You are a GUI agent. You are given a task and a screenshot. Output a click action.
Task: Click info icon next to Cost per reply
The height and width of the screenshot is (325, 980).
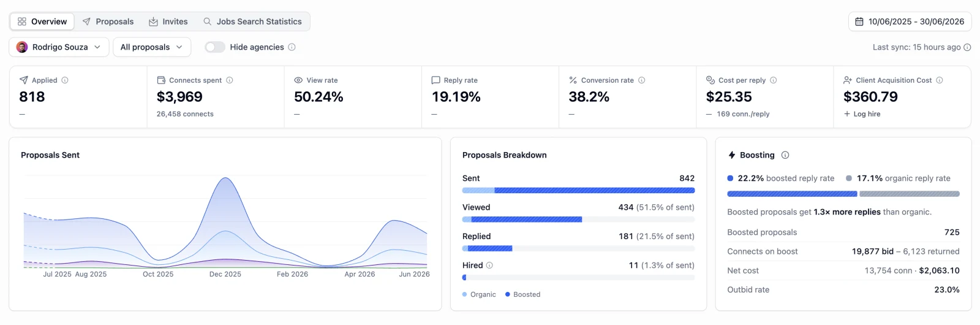pyautogui.click(x=774, y=80)
